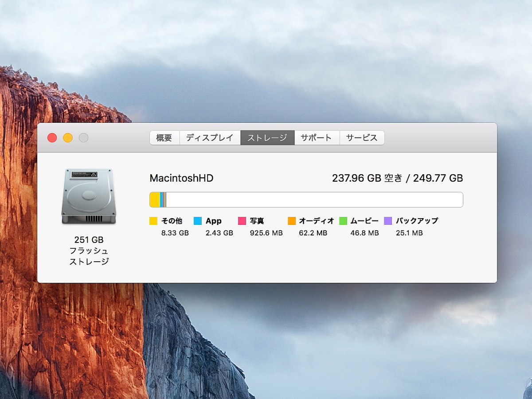Image resolution: width=532 pixels, height=399 pixels.
Task: Go to the サポート tab
Action: 317,138
